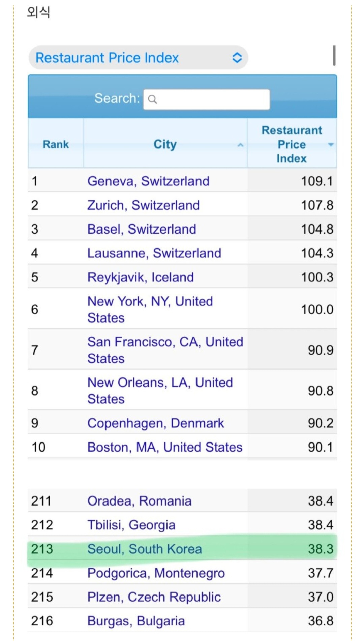Open the Geneva, Switzerland link
This screenshot has width=364, height=641.
[x=148, y=181]
